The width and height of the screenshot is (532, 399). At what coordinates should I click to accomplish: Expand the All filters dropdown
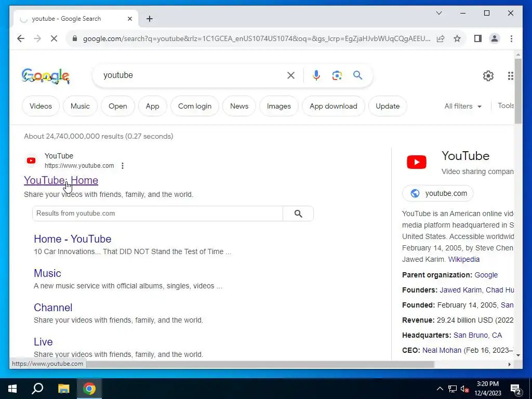[463, 106]
